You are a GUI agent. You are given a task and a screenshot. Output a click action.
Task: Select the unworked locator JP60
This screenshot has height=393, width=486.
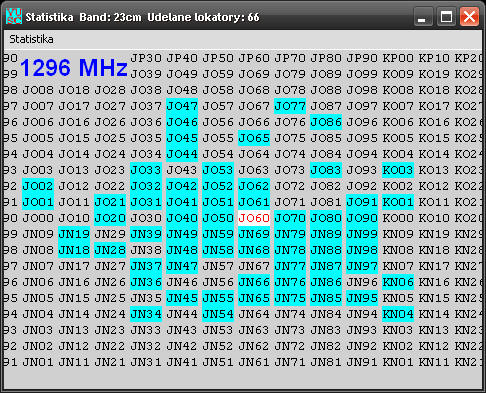254,58
